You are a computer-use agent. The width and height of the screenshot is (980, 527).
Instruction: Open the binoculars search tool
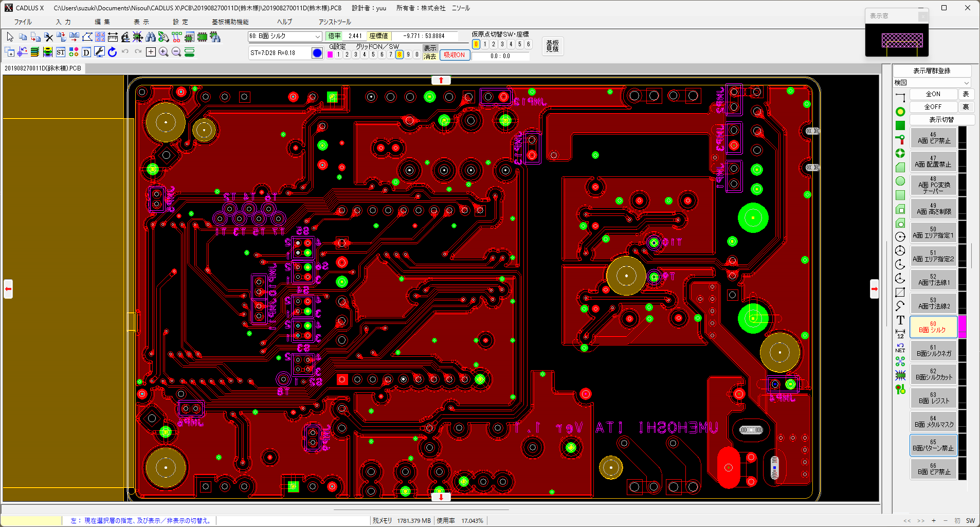coord(151,37)
